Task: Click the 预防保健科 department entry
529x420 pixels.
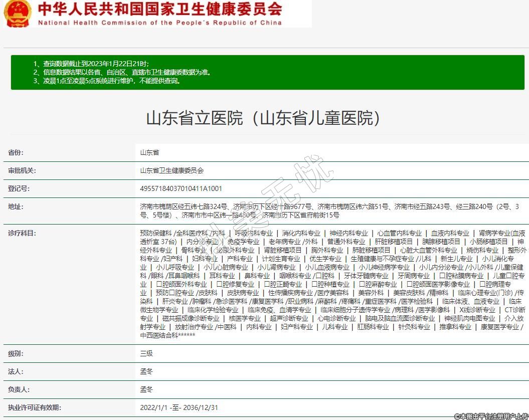Action: 156,233
